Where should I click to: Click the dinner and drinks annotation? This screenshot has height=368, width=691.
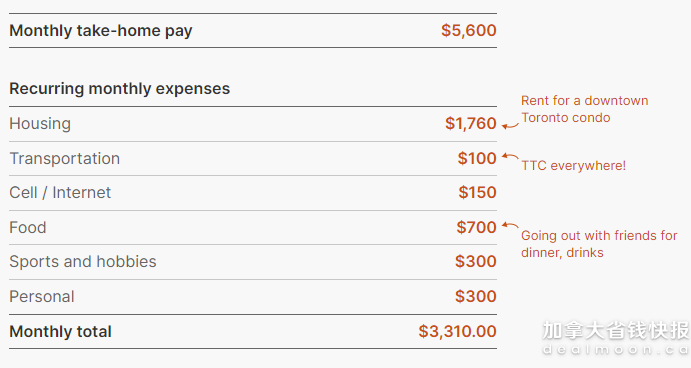[x=599, y=244]
